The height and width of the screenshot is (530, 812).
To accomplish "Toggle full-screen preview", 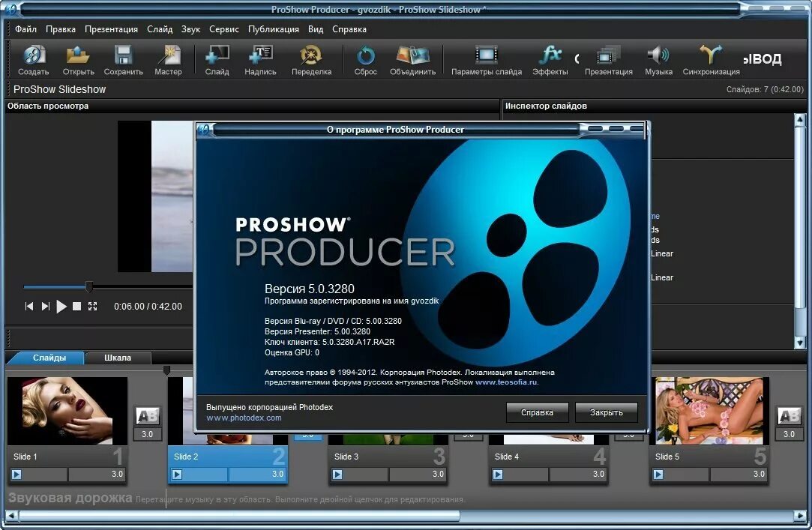I will coord(93,307).
